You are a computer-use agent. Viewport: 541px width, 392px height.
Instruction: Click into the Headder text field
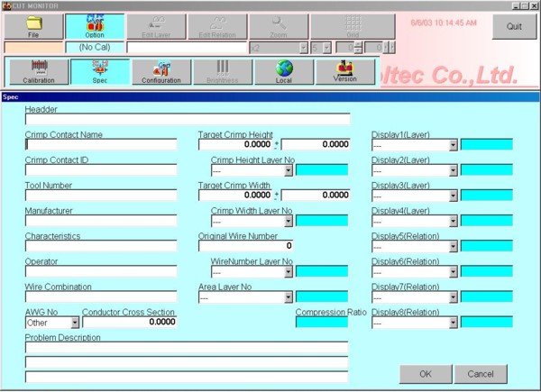[187, 119]
